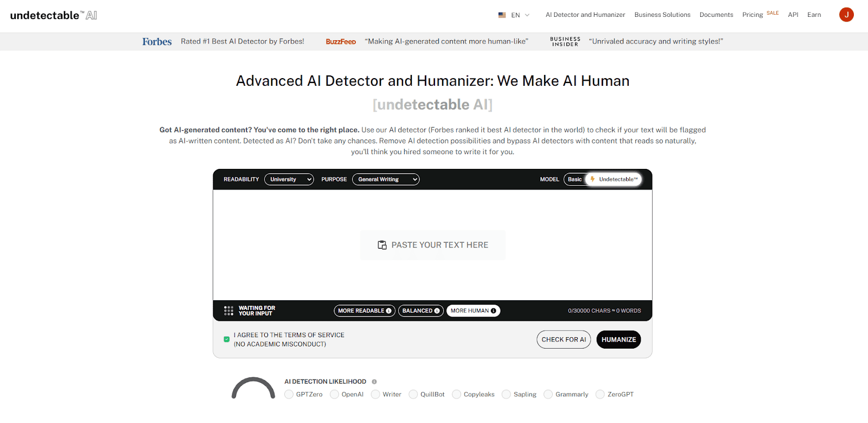Select the OpenAI detector indicator
Image resolution: width=868 pixels, height=423 pixels.
click(x=335, y=394)
